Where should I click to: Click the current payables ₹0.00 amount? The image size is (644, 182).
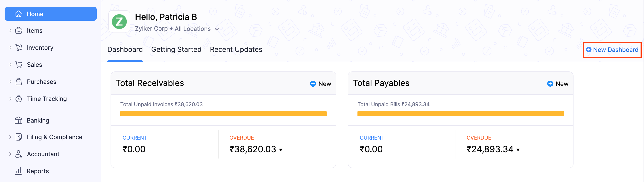click(371, 149)
